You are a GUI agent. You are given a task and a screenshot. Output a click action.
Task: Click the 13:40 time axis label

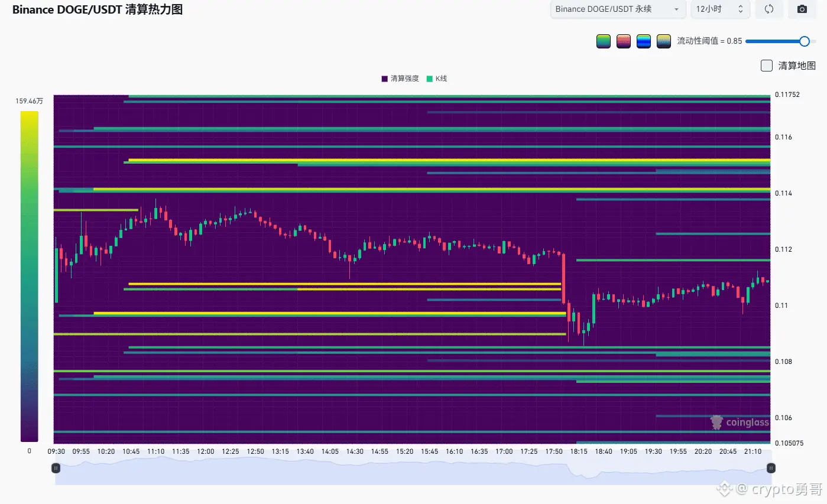[305, 451]
